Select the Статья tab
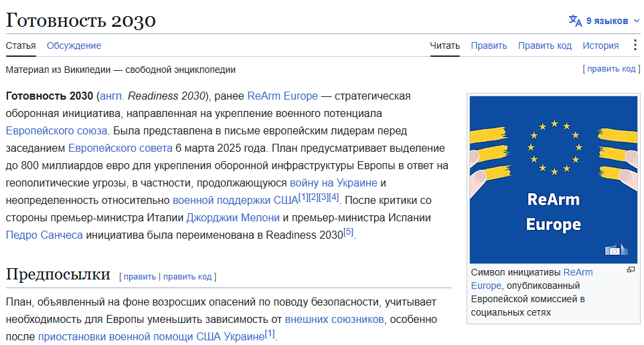Screen dimensions: 644x345 click(21, 45)
